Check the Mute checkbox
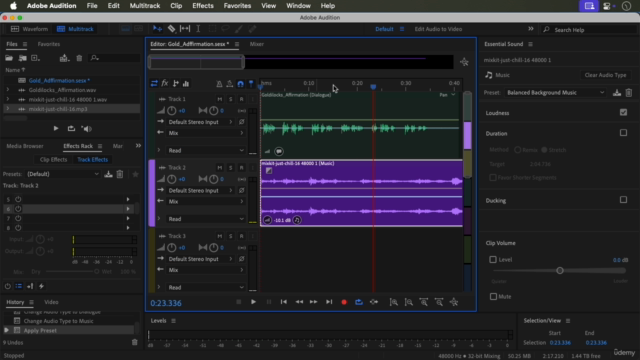The width and height of the screenshot is (640, 360). tap(493, 296)
